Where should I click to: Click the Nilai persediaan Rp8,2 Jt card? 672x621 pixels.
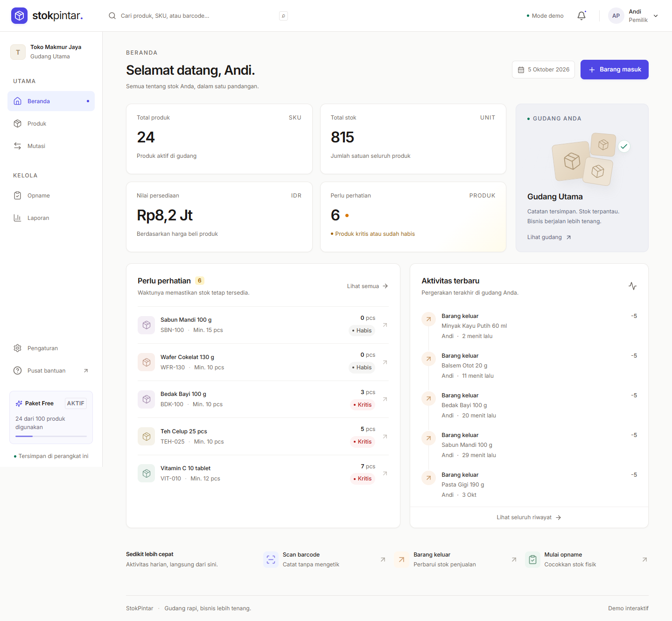tap(219, 217)
